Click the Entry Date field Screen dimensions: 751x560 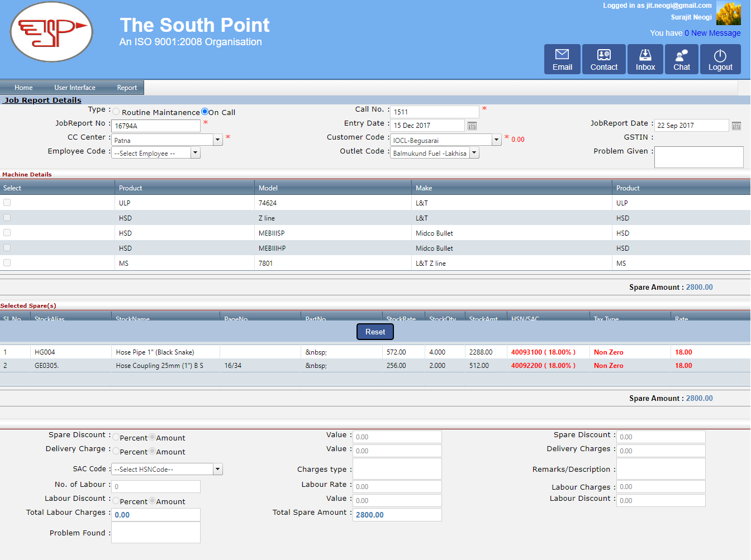point(427,125)
